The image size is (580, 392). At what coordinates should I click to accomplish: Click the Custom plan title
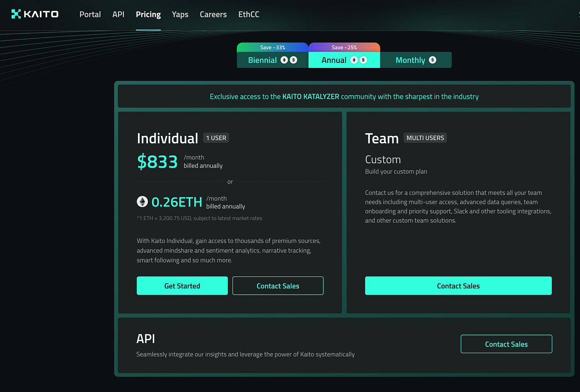pos(383,160)
